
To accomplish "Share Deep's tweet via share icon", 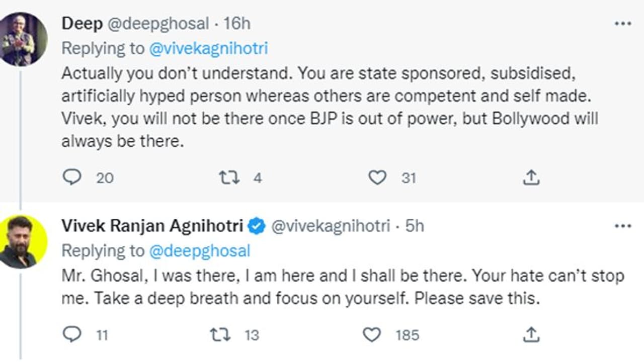I will [532, 177].
